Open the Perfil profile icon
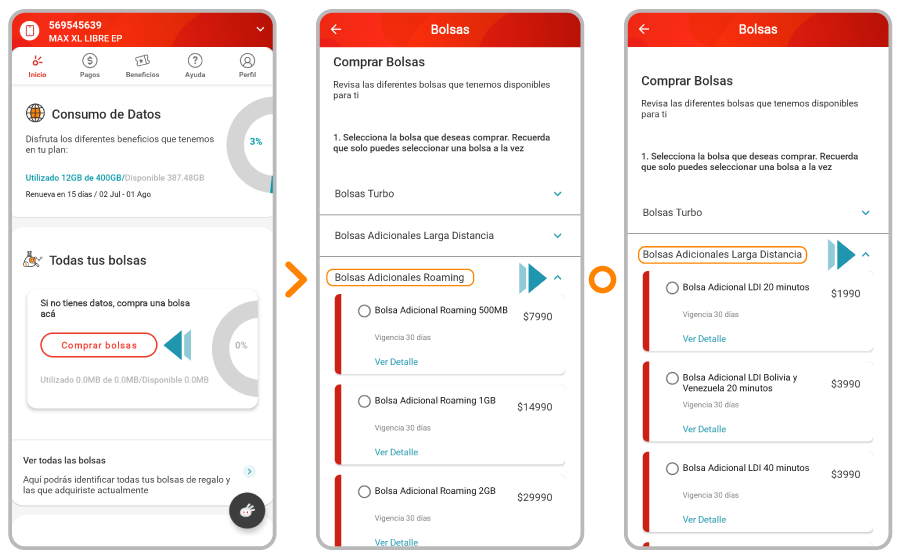 tap(247, 61)
